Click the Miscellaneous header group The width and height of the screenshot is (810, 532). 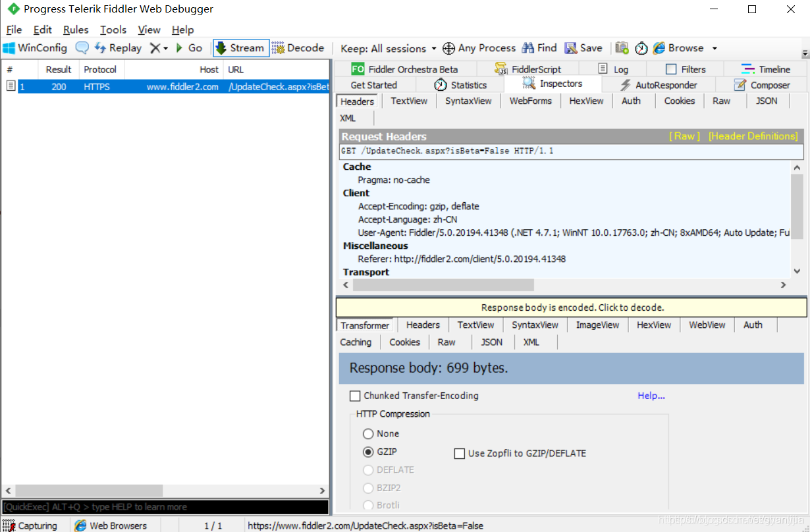tap(375, 246)
